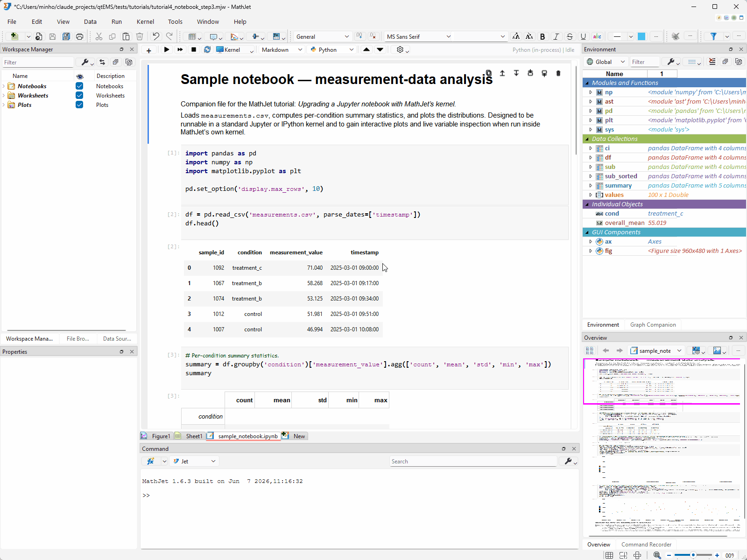Print the document with the printer icon
This screenshot has width=747, height=560.
pos(80,36)
